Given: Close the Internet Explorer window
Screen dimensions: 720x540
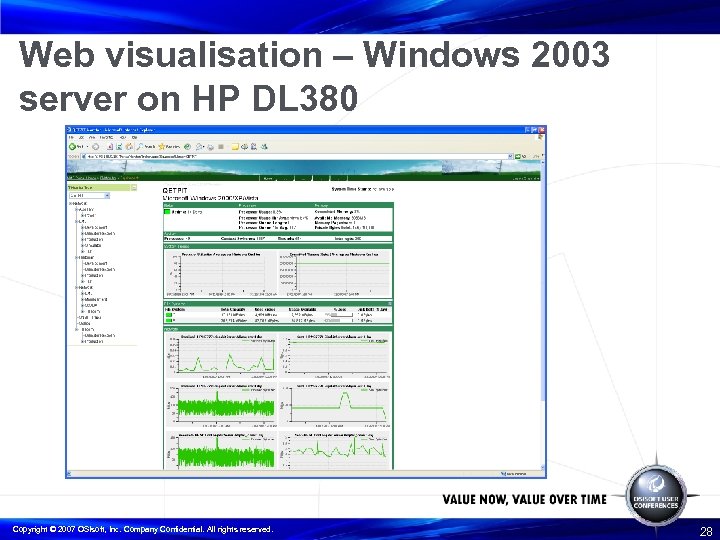Looking at the screenshot, I should coord(542,130).
